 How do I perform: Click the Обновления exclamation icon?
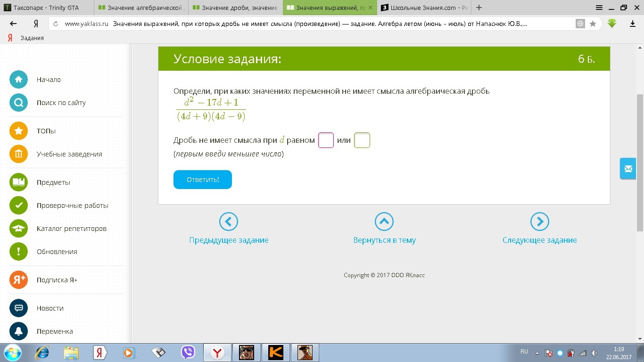tap(19, 252)
